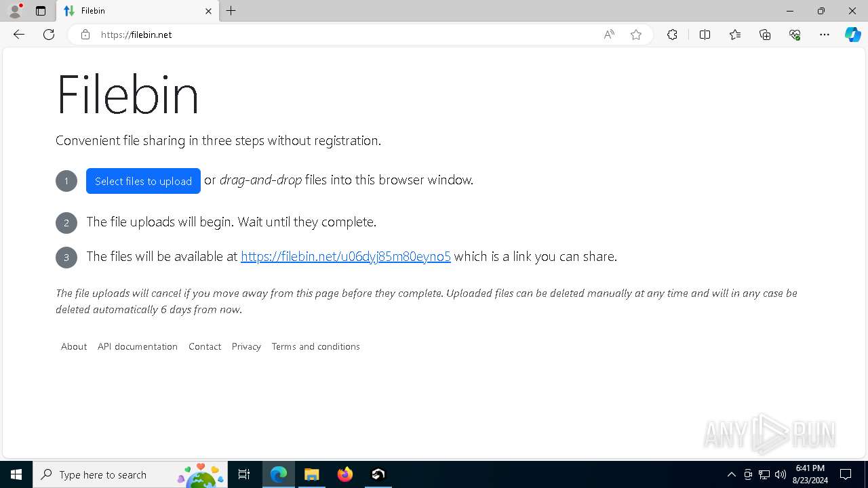The image size is (868, 488).
Task: Open Read aloud icon in address bar
Action: [x=609, y=35]
